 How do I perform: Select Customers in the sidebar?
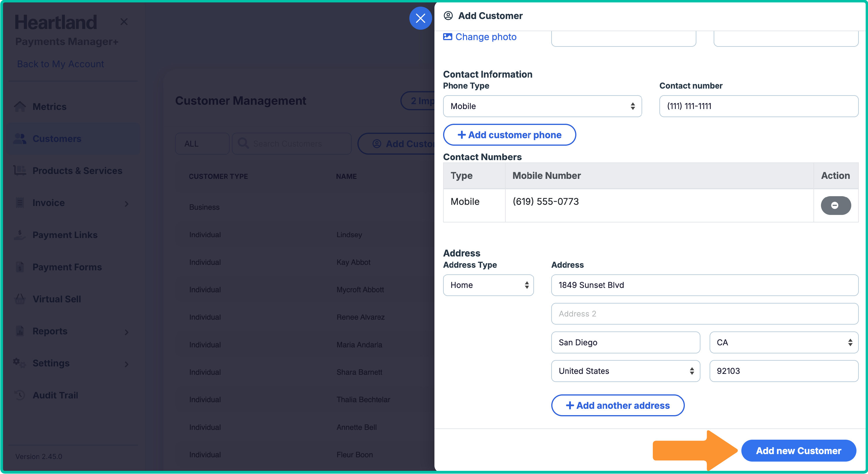click(x=73, y=138)
